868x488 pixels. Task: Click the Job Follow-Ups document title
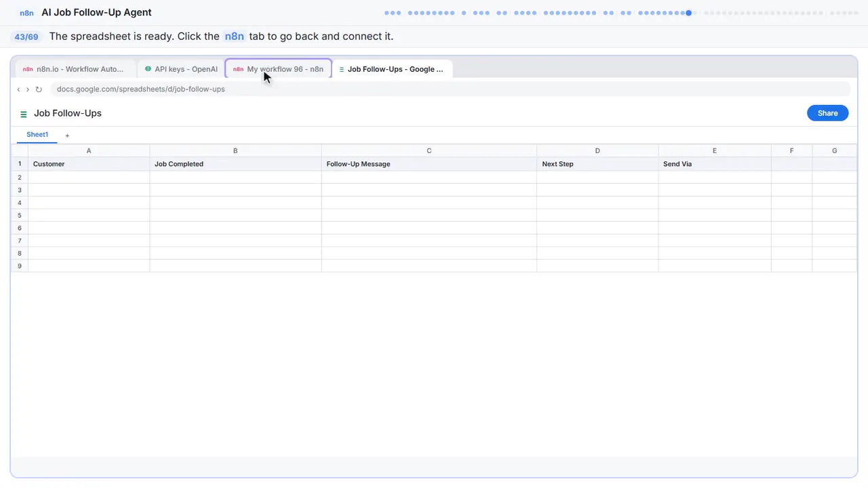68,113
